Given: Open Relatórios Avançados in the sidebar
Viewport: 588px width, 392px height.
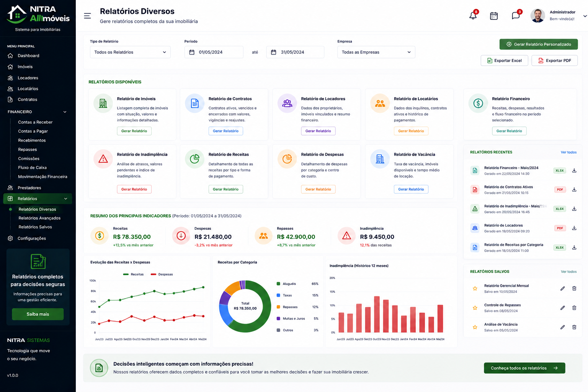Looking at the screenshot, I should tap(39, 218).
